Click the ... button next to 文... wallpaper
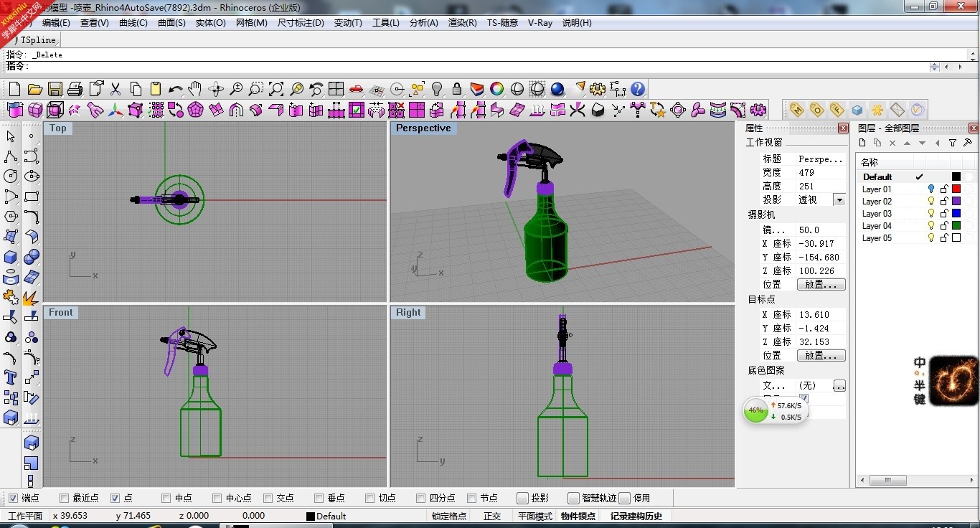The height and width of the screenshot is (528, 980). (839, 386)
